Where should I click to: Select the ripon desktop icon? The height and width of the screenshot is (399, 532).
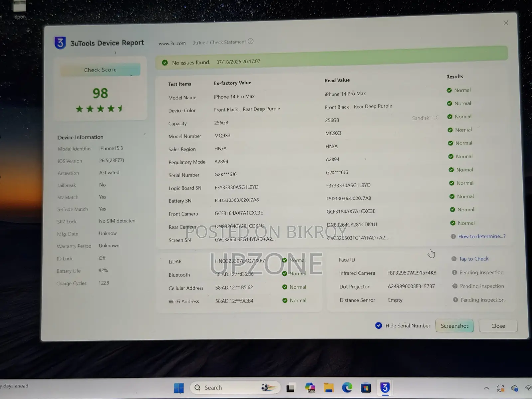coord(19,10)
